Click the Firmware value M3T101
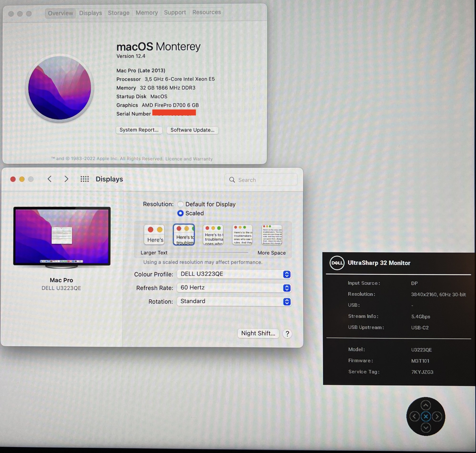This screenshot has height=453, width=476. (420, 361)
